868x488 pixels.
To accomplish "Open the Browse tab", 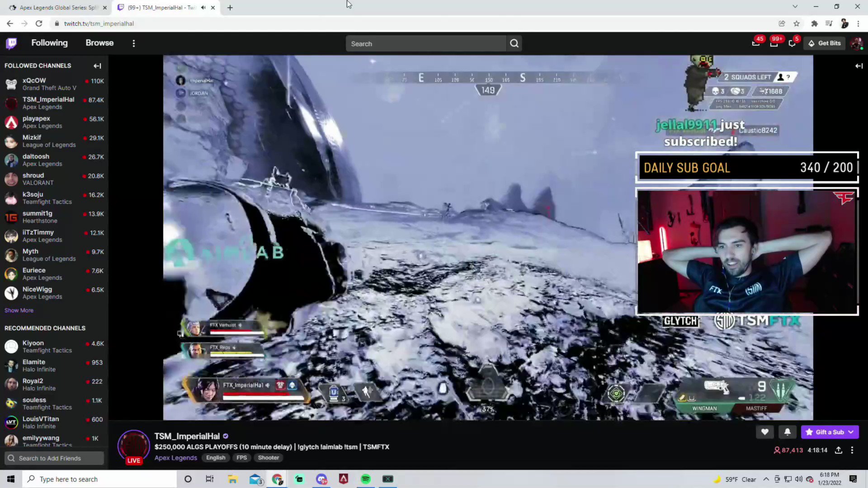I will pyautogui.click(x=99, y=43).
